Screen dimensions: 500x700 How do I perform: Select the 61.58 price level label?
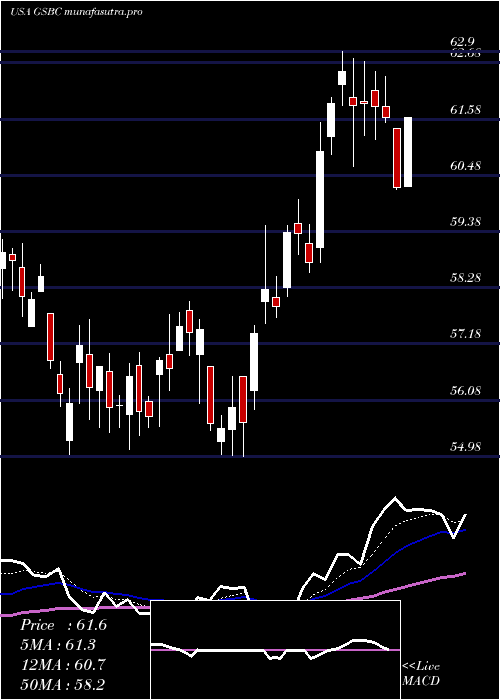466,109
